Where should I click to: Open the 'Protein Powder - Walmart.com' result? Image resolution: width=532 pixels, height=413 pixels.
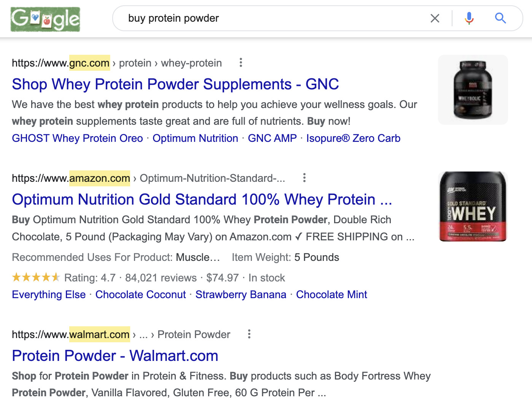tap(115, 356)
